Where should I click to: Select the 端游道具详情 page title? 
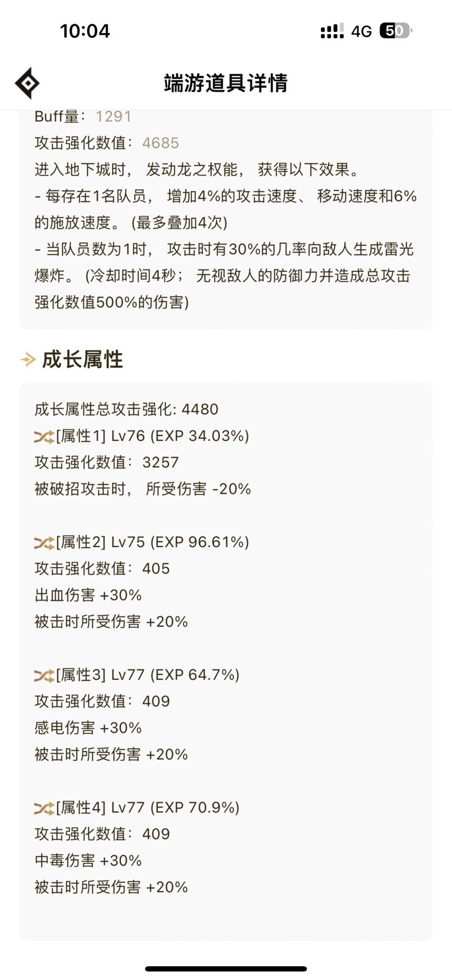tap(226, 83)
